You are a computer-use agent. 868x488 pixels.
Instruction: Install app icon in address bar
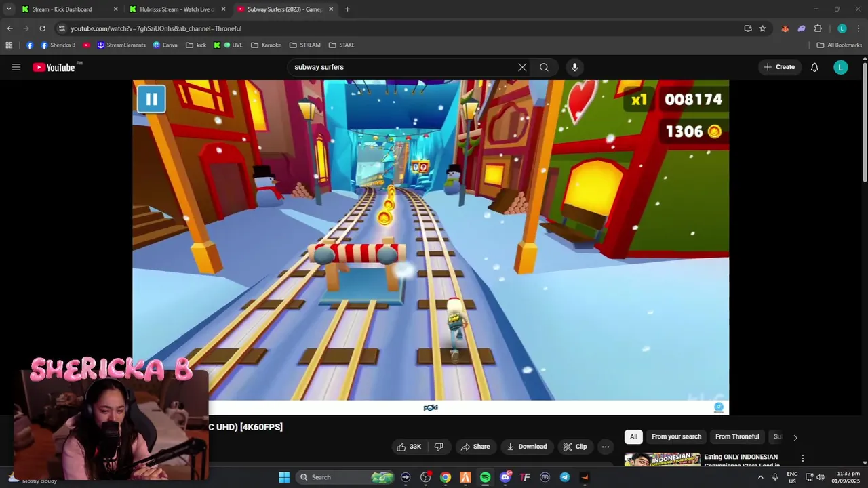(x=747, y=28)
